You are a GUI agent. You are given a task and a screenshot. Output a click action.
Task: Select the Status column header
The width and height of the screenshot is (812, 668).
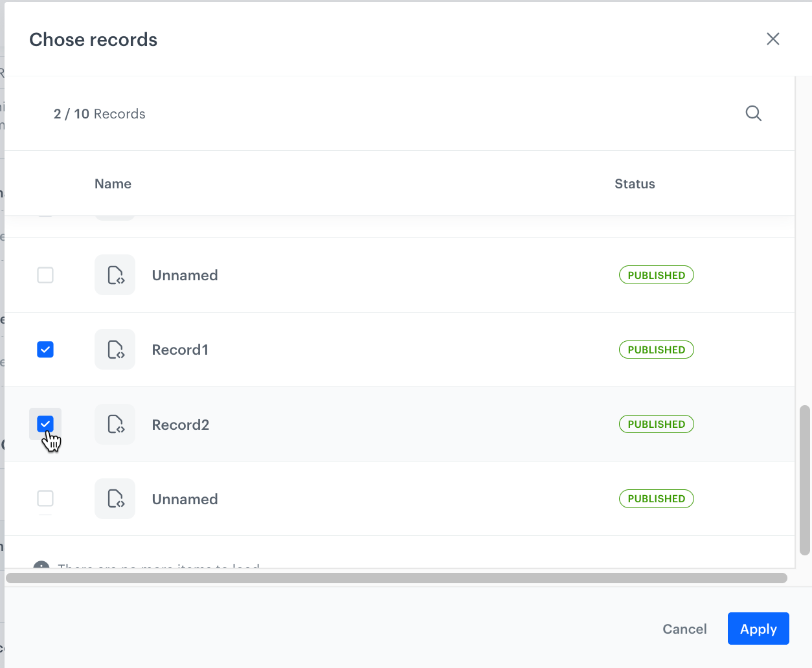tap(635, 184)
